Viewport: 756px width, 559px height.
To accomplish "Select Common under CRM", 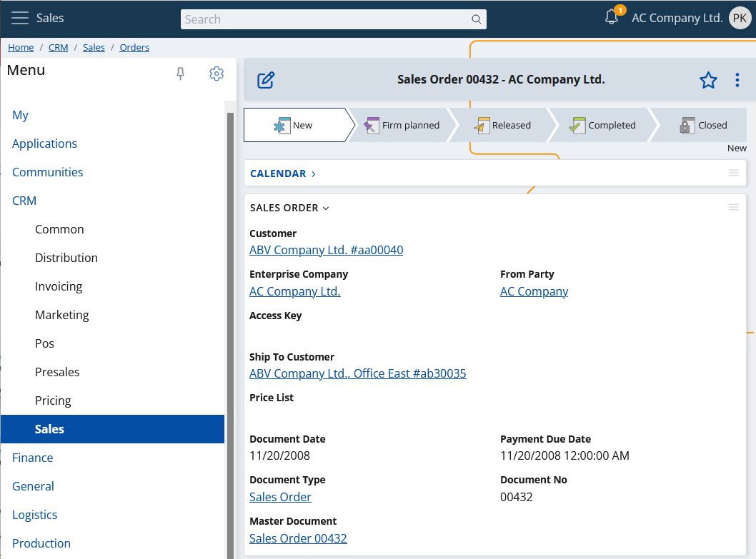I will [59, 229].
